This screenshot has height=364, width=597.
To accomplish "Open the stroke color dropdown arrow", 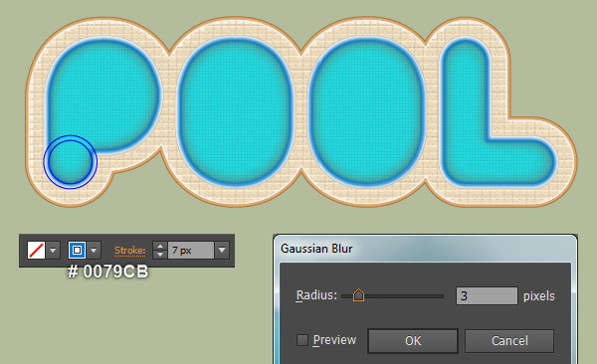I will tap(94, 251).
